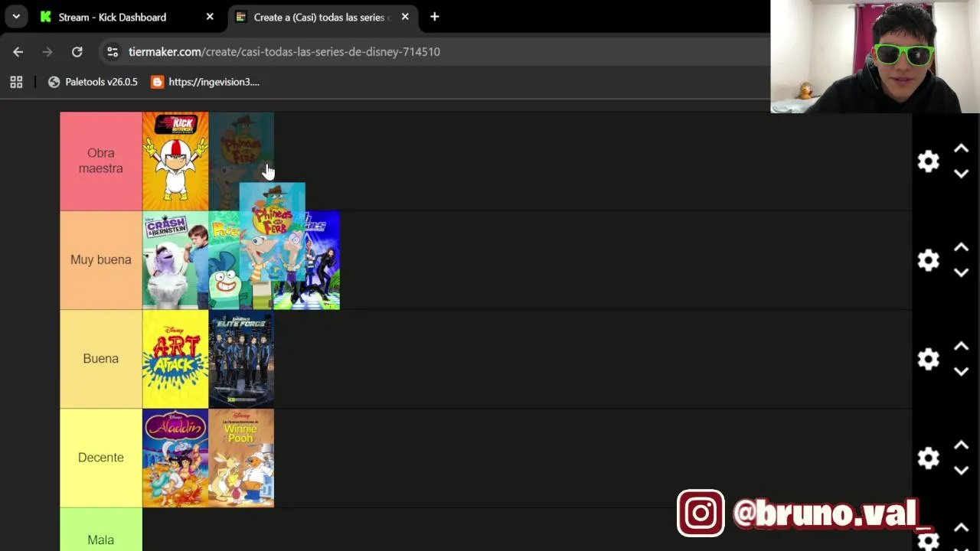Close the Create a (Casi) todas las series tab
Screen dimensions: 980x551
click(405, 17)
